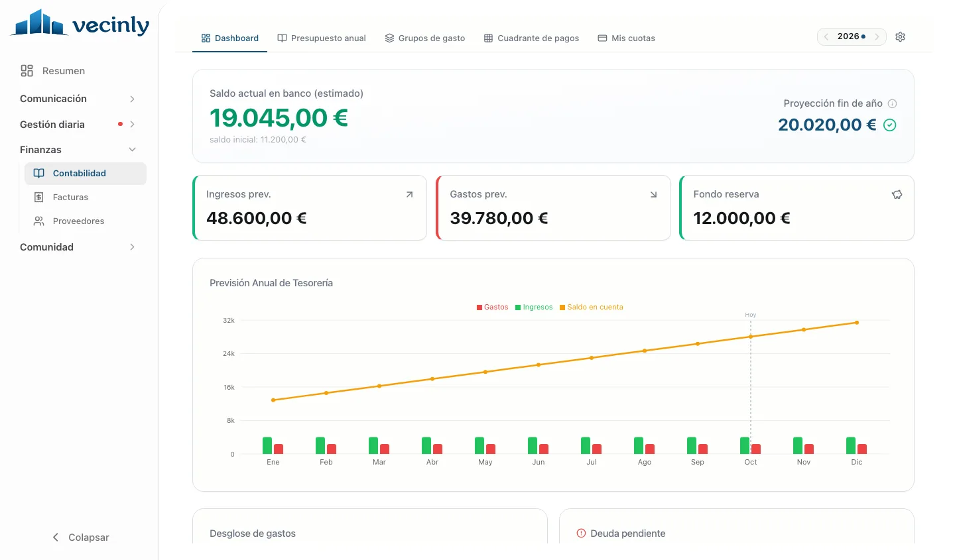The width and height of the screenshot is (955, 560).
Task: Toggle the Ingresos legend series
Action: [x=534, y=308]
